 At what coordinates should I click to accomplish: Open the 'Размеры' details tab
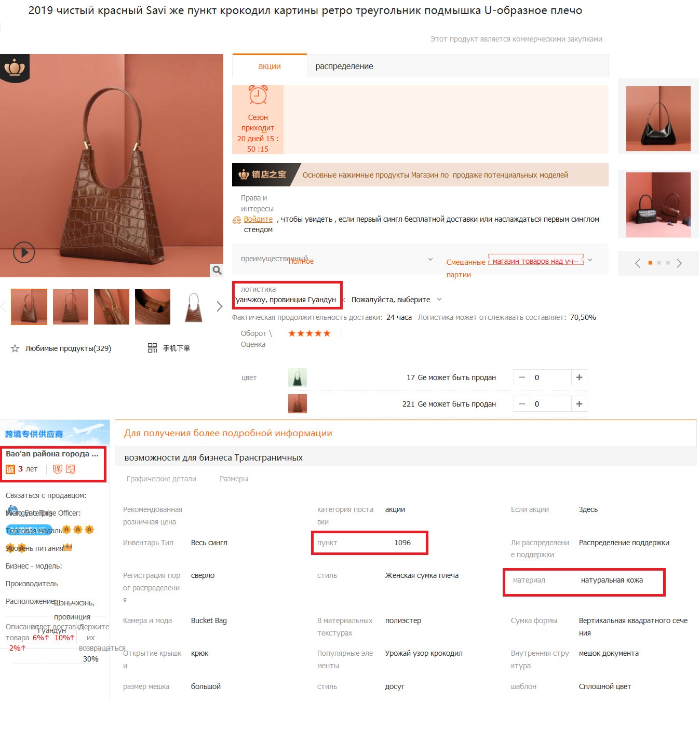234,479
